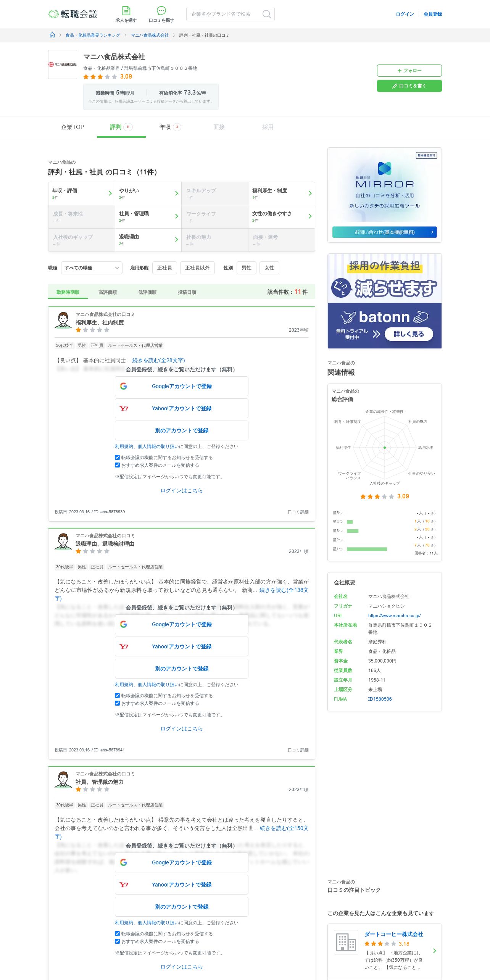
Task: Toggle 転職会議のお知らせ checkbox in 社員、管理職 review
Action: click(118, 933)
